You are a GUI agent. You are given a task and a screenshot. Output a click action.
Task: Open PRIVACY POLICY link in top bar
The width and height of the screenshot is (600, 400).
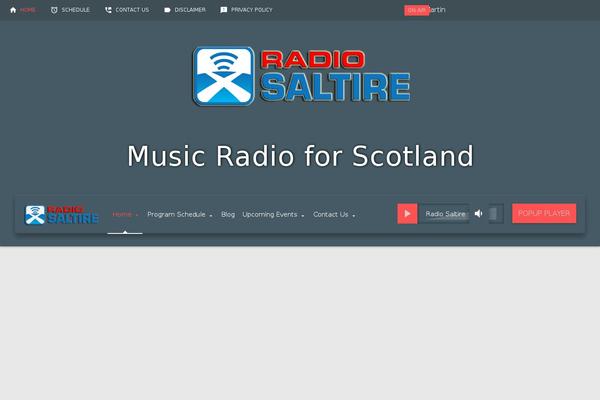click(252, 10)
